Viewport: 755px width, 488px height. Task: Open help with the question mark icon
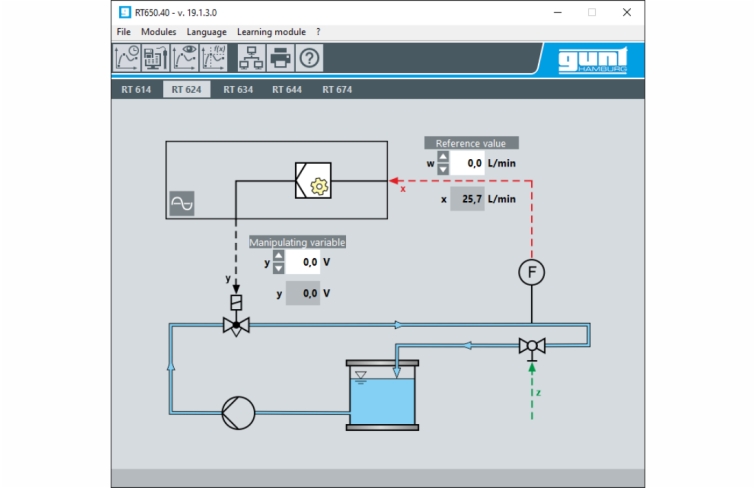[310, 58]
